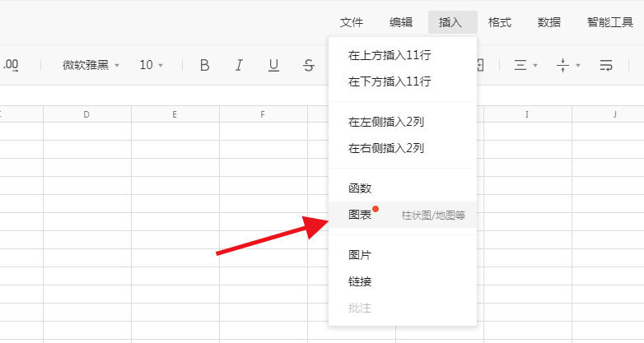Select column I header
This screenshot has width=644, height=343.
pos(528,114)
